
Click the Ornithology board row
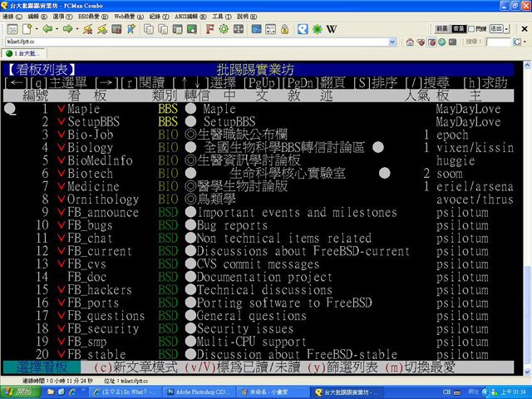pyautogui.click(x=259, y=199)
